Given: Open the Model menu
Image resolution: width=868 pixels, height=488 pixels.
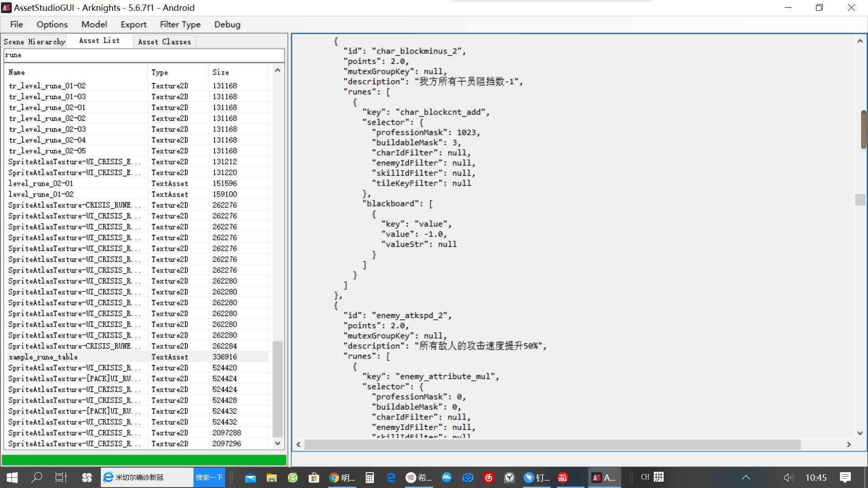Looking at the screenshot, I should pos(94,24).
